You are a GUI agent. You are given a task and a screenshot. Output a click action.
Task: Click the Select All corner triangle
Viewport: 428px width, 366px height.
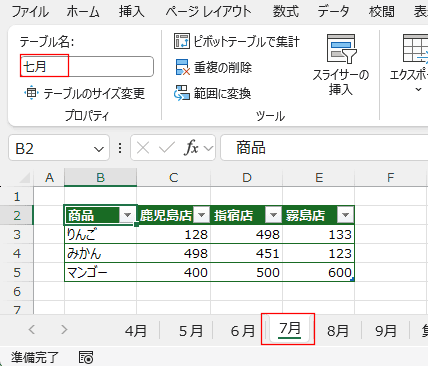pos(25,178)
